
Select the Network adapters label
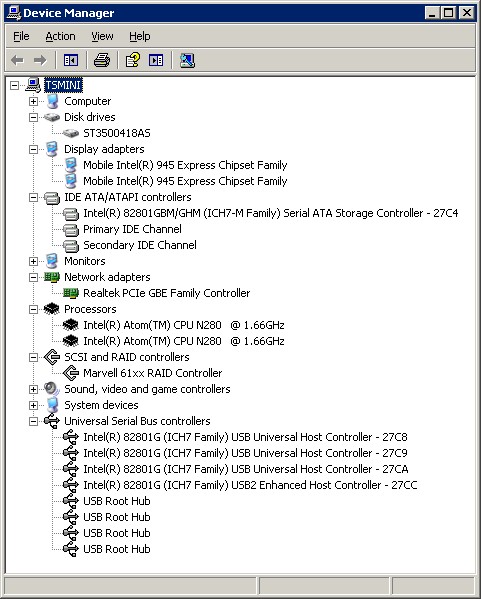point(107,277)
